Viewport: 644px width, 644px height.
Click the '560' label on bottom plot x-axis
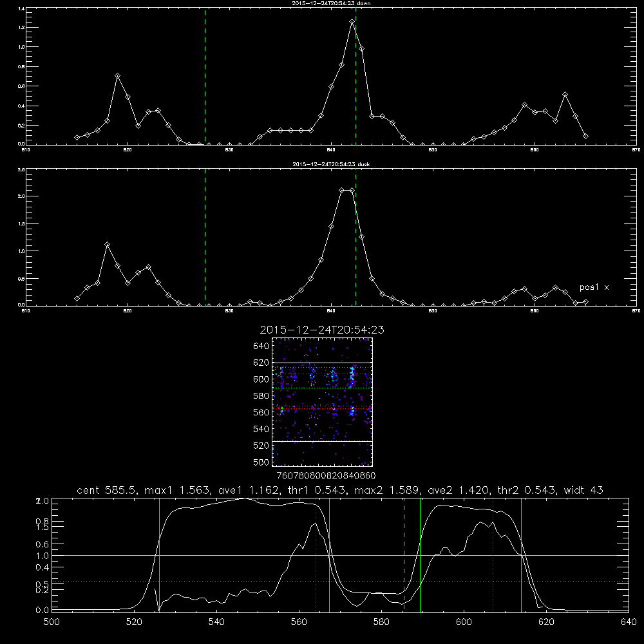(x=299, y=622)
